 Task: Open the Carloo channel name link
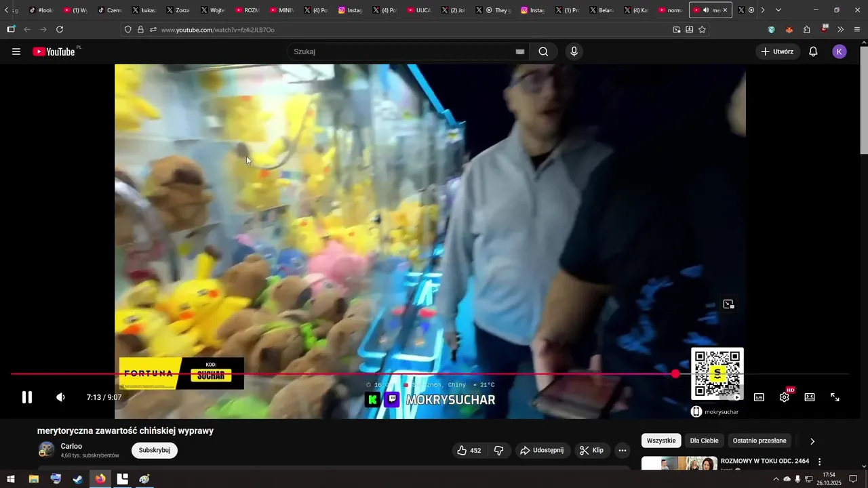71,446
